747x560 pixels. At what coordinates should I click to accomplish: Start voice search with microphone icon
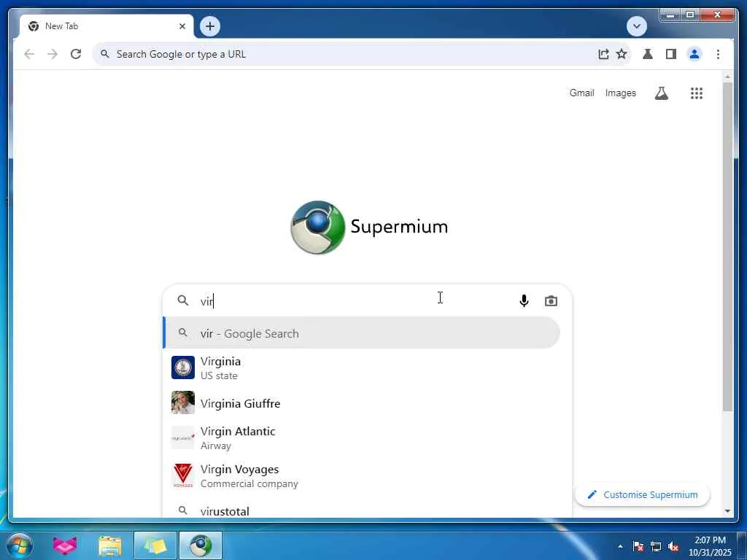524,301
